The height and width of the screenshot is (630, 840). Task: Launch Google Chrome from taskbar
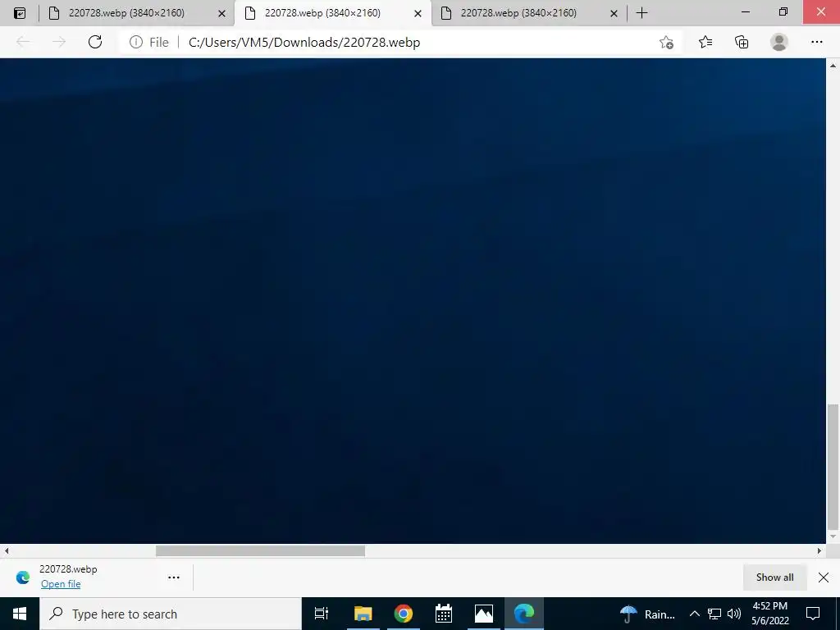(403, 614)
